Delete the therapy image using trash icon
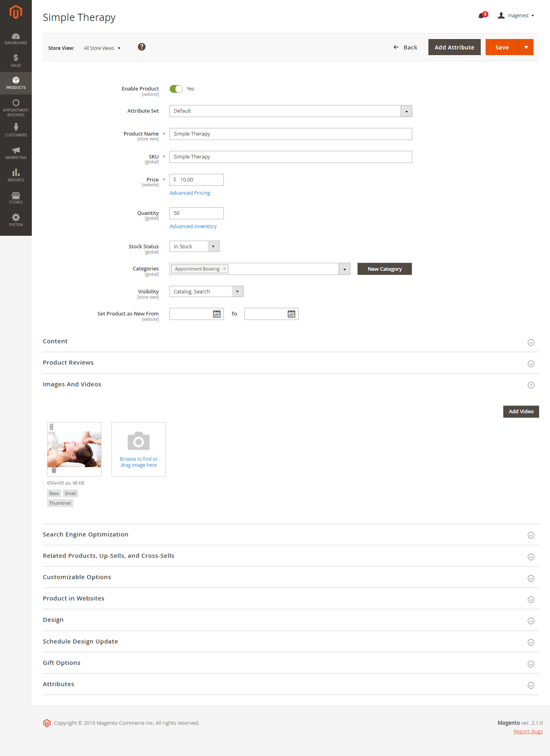Viewport: 550px width, 756px height. (54, 470)
